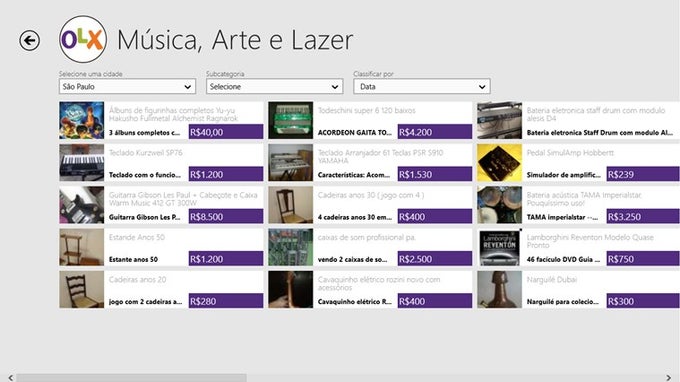Viewport: 680px width, 382px height.
Task: Open the Cadeiras anos 30 thumbnail
Action: pos(291,205)
